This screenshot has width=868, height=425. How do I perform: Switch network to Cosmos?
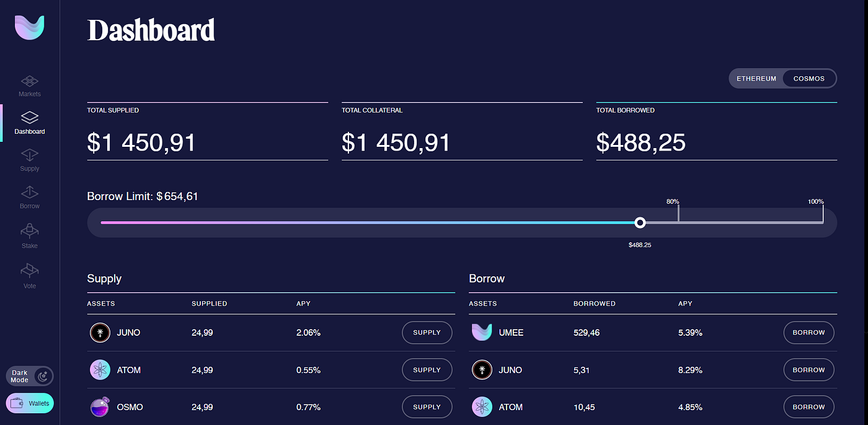[x=809, y=79]
